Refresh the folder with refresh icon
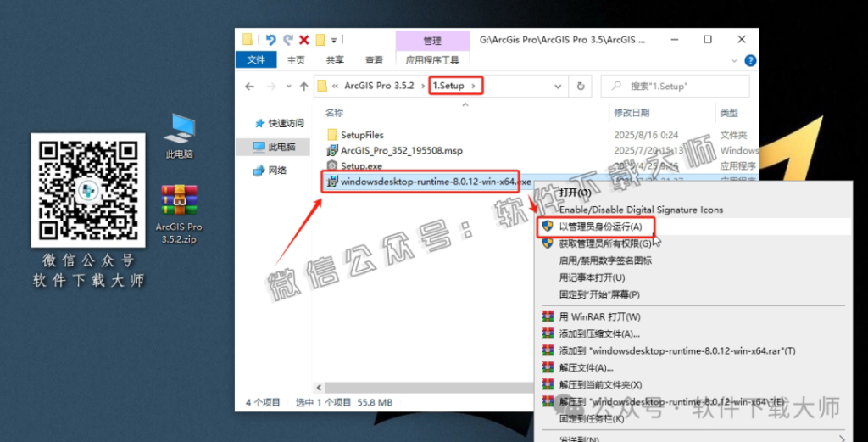Screen dimensions: 868x442 pos(581,86)
